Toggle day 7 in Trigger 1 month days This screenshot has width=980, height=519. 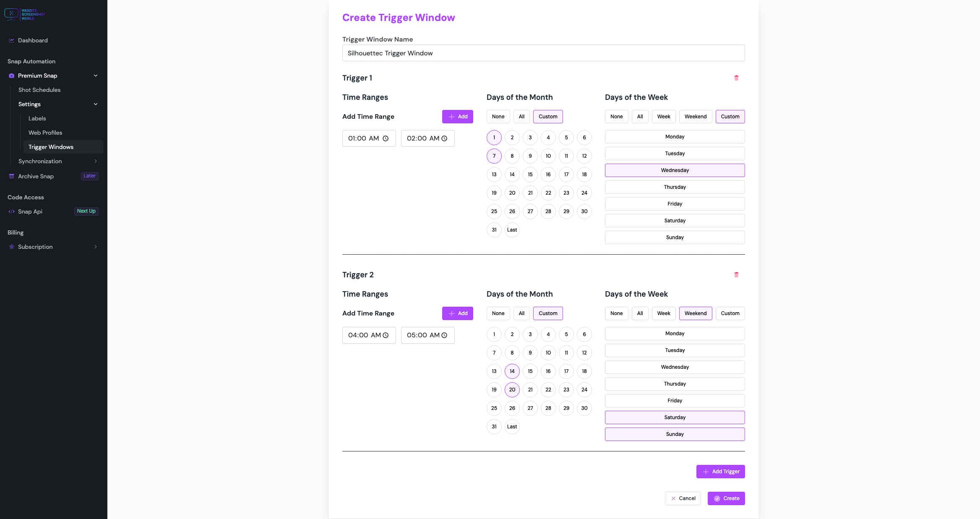(x=494, y=156)
